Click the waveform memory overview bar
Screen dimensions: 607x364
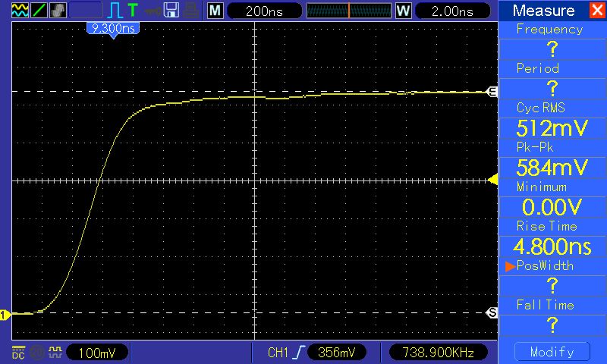(349, 11)
